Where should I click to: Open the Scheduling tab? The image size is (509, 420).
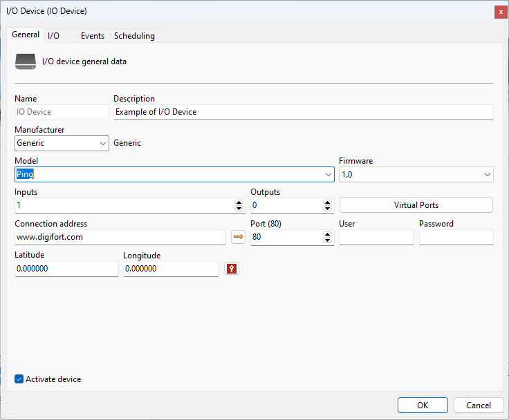point(134,36)
